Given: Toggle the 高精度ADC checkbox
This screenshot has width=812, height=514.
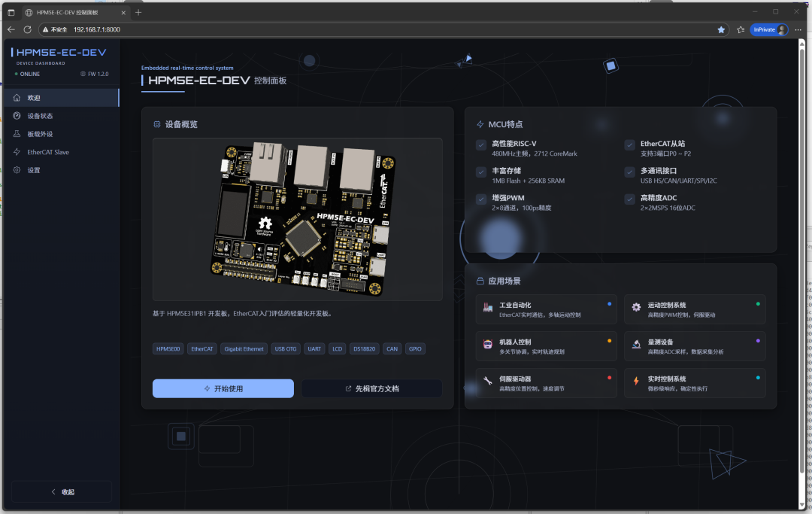Looking at the screenshot, I should (630, 199).
